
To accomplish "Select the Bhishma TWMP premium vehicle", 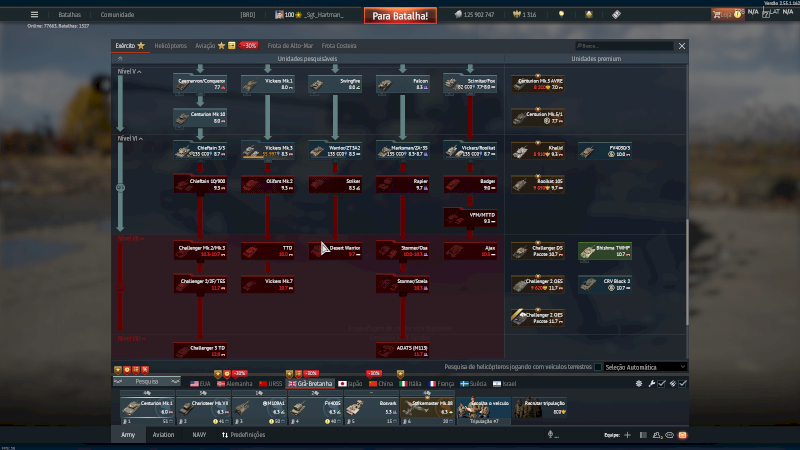I will point(605,251).
